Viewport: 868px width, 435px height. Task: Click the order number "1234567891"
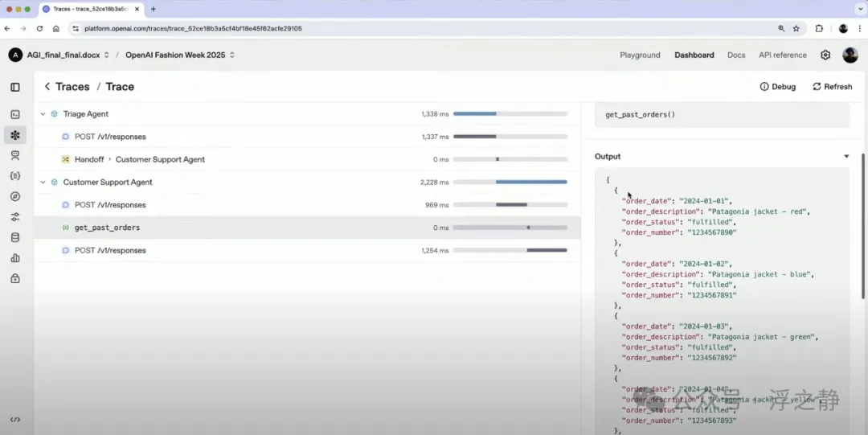point(712,295)
